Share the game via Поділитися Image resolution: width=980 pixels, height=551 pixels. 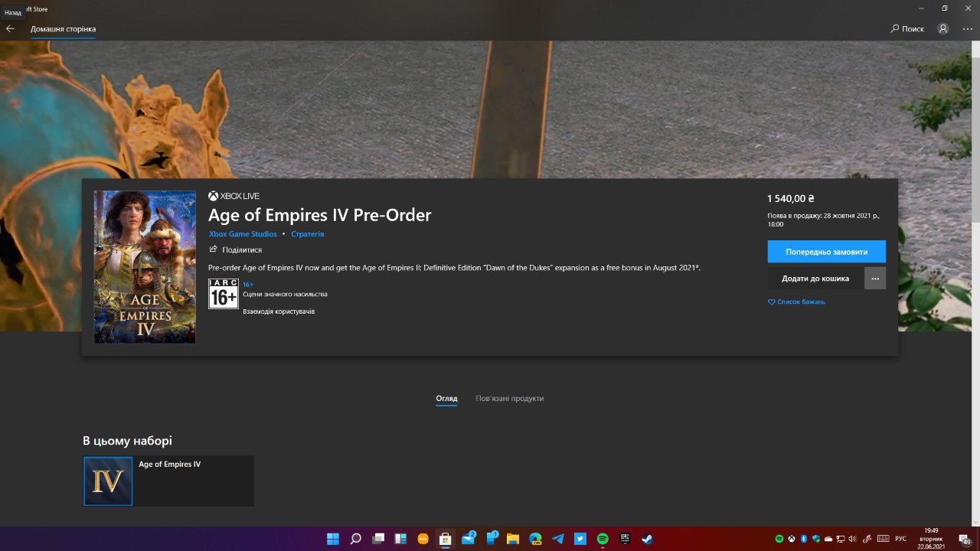tap(235, 249)
